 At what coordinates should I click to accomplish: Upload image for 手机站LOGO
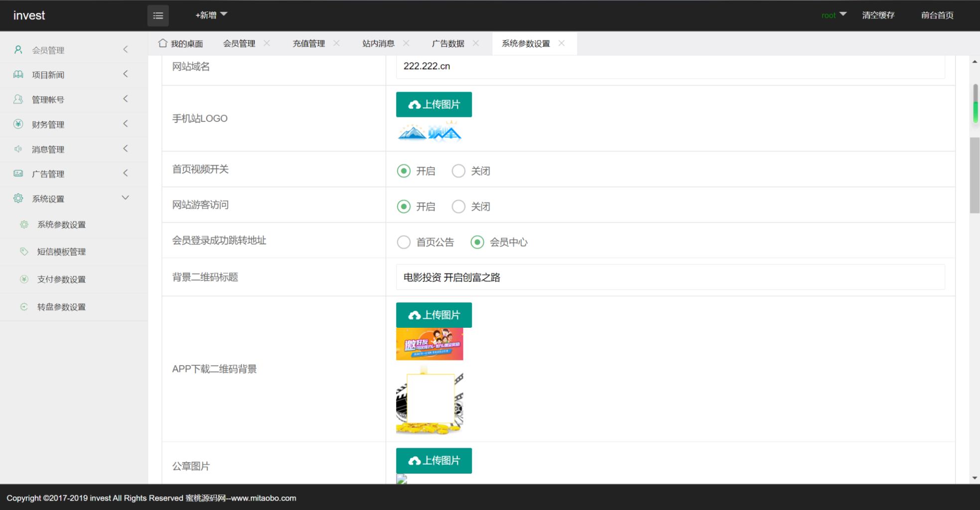pos(433,104)
